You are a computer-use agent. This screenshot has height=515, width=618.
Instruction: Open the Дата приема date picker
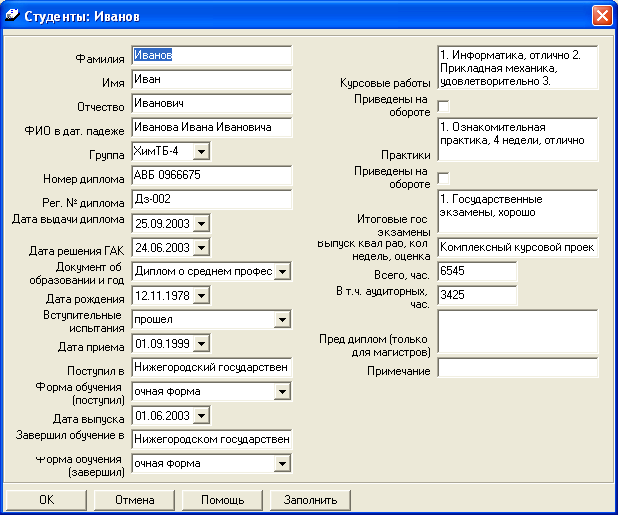point(201,344)
